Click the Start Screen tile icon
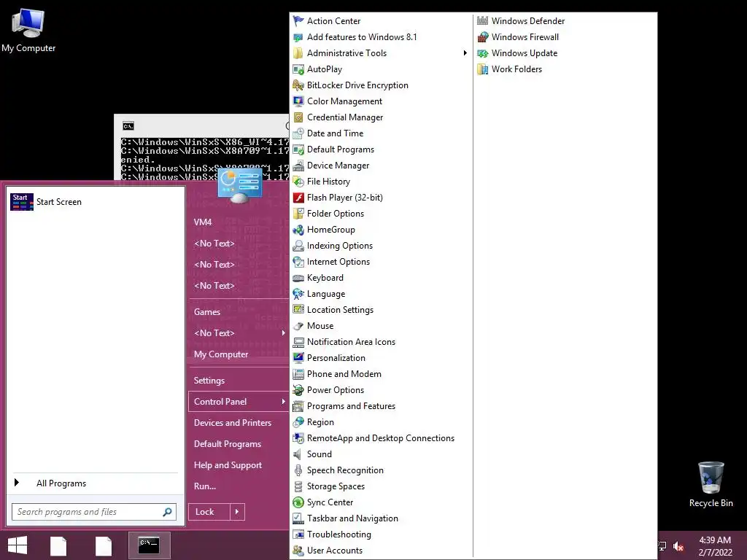This screenshot has width=747, height=560. coord(21,202)
